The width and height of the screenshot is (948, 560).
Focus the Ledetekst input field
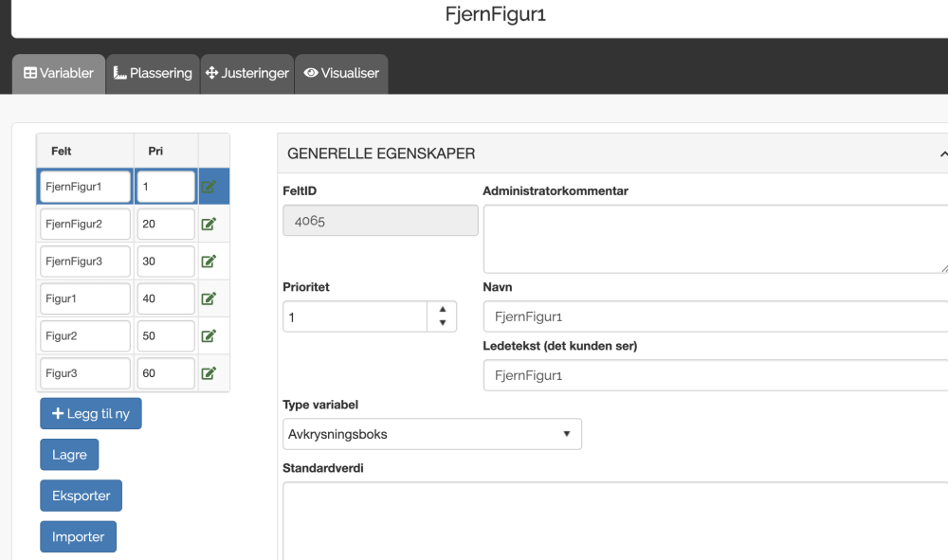pyautogui.click(x=715, y=375)
